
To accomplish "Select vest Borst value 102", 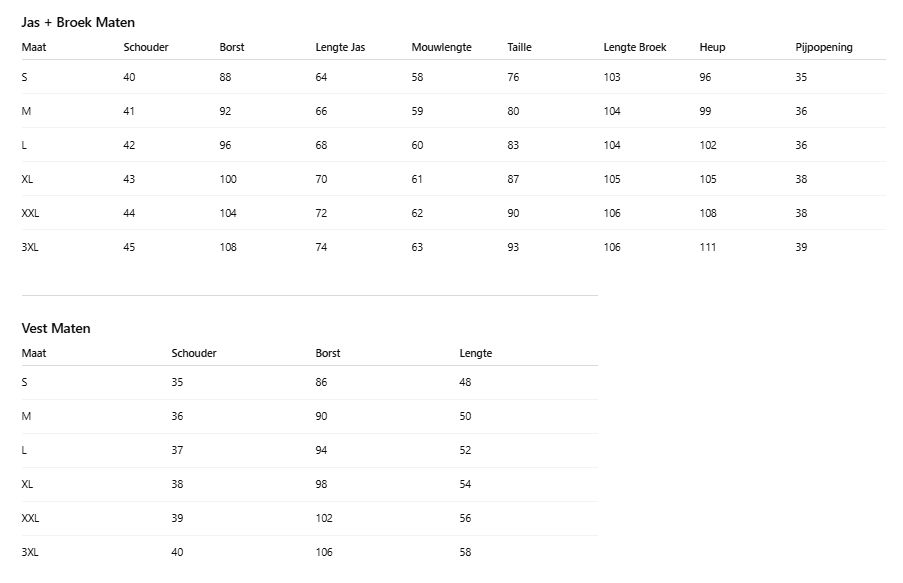I will tap(324, 518).
